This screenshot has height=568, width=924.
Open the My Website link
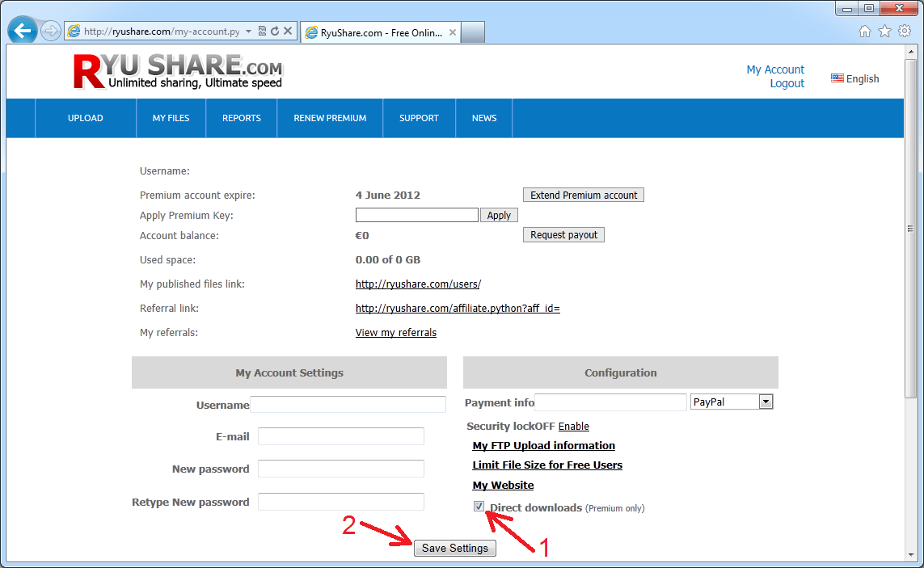click(x=503, y=485)
